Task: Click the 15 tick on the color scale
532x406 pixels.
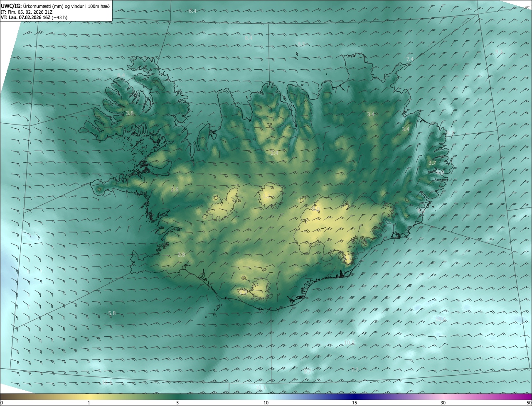Action: click(x=355, y=403)
